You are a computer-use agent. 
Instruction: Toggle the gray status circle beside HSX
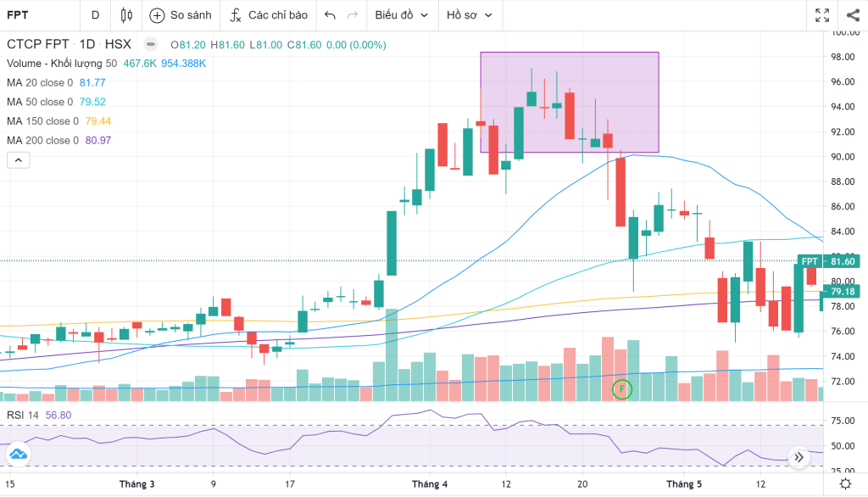[150, 45]
